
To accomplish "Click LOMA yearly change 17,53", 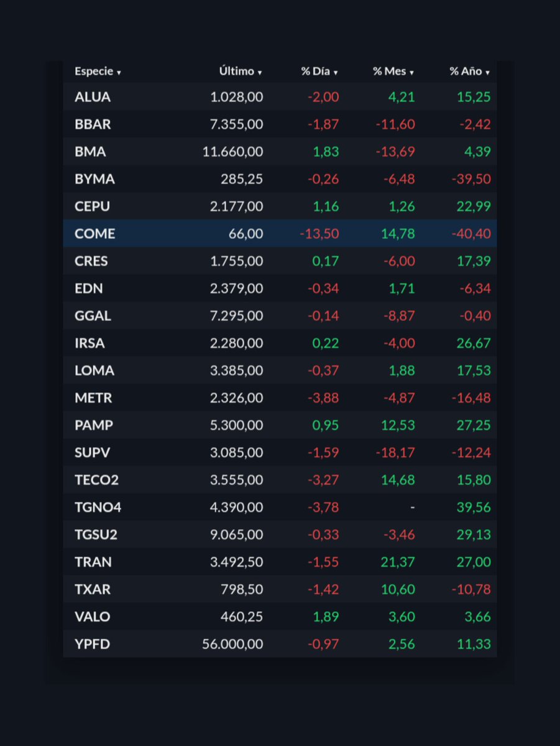I will coord(474,371).
